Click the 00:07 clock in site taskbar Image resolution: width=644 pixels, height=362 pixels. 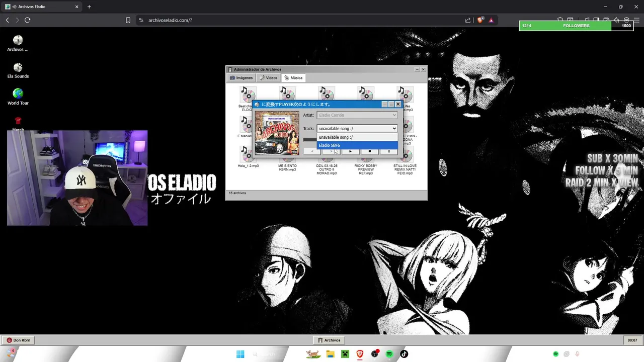[632, 340]
